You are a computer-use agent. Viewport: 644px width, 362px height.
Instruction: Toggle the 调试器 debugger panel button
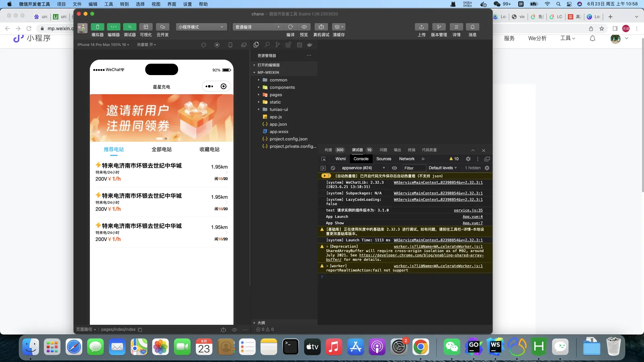(x=129, y=27)
